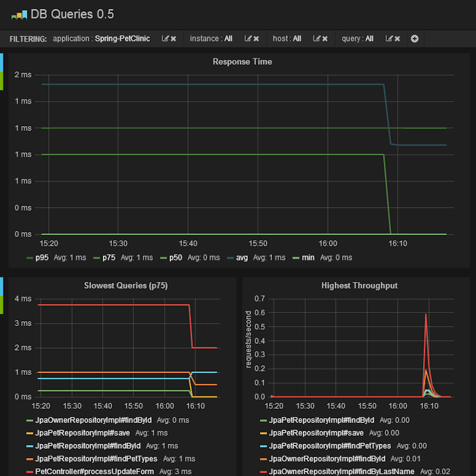Toggle the p95 series in legend
476x476 pixels.
(x=42, y=258)
